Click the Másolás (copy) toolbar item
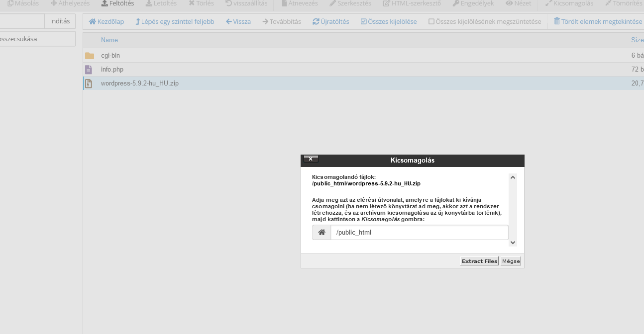The width and height of the screenshot is (644, 334). [23, 3]
